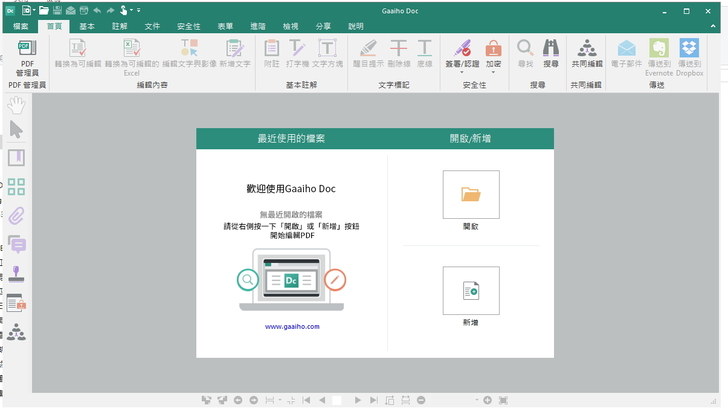
Task: Click the page number field in bottom bar
Action: pos(337,400)
